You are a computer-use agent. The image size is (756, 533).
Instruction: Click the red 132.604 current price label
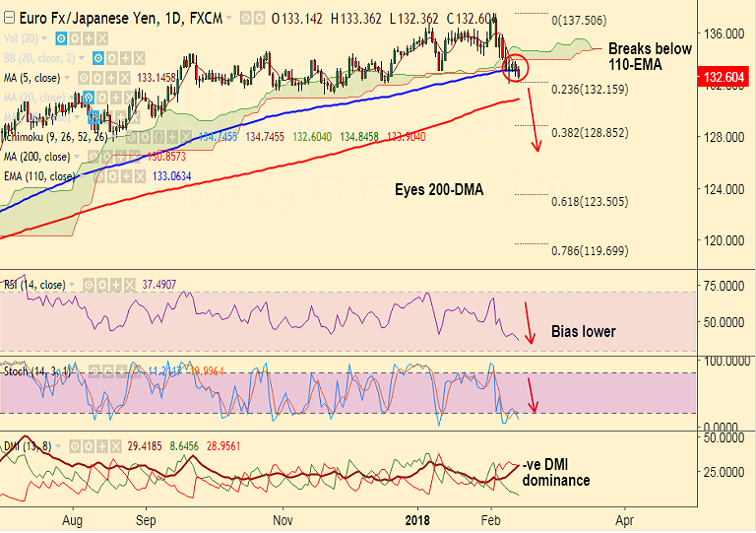pos(724,77)
